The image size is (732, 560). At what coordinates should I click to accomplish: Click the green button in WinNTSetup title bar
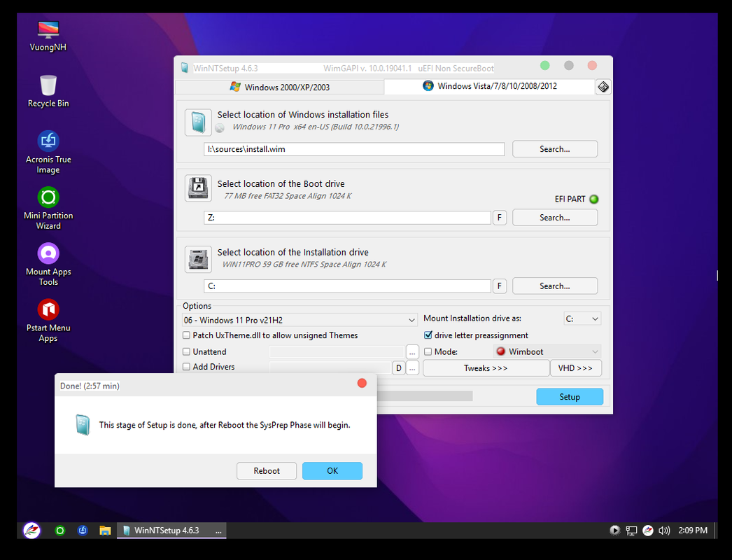[x=544, y=65]
